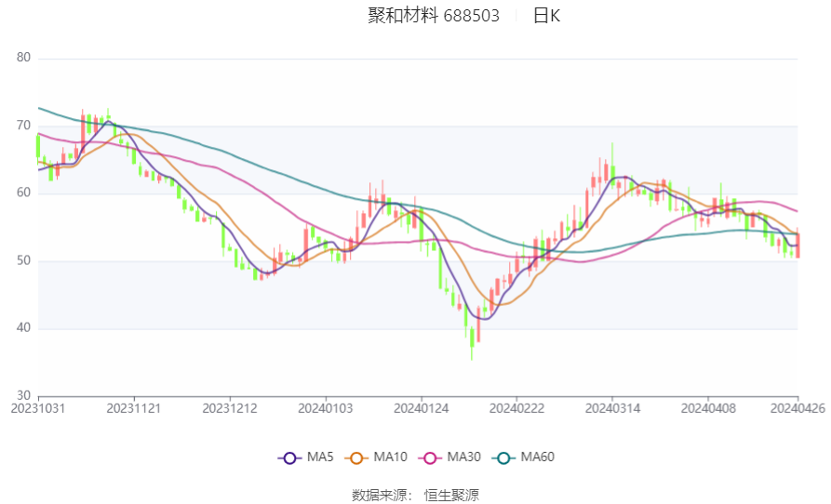Click the 80 price axis label

pos(23,58)
